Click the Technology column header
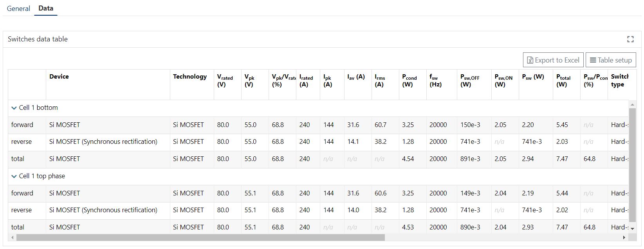The width and height of the screenshot is (644, 249). pos(189,77)
